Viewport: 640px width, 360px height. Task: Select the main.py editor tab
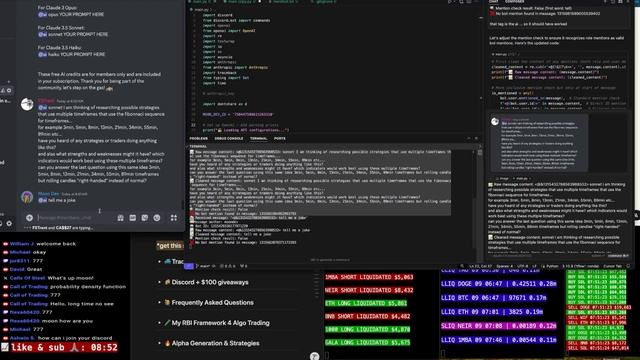click(x=202, y=2)
